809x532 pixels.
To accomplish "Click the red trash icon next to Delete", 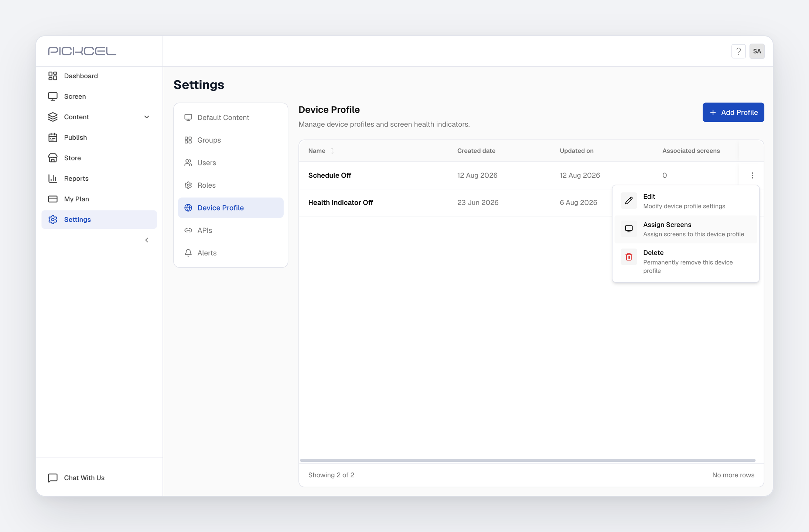I will (x=629, y=257).
